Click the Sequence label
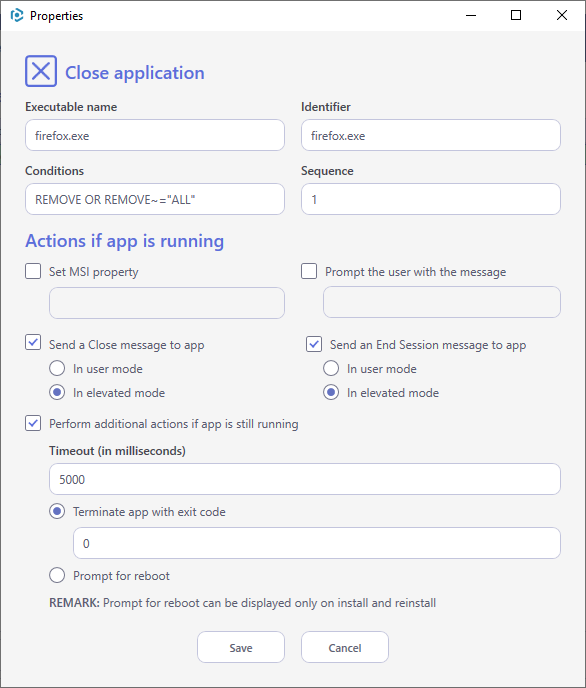This screenshot has width=586, height=688. pyautogui.click(x=327, y=171)
